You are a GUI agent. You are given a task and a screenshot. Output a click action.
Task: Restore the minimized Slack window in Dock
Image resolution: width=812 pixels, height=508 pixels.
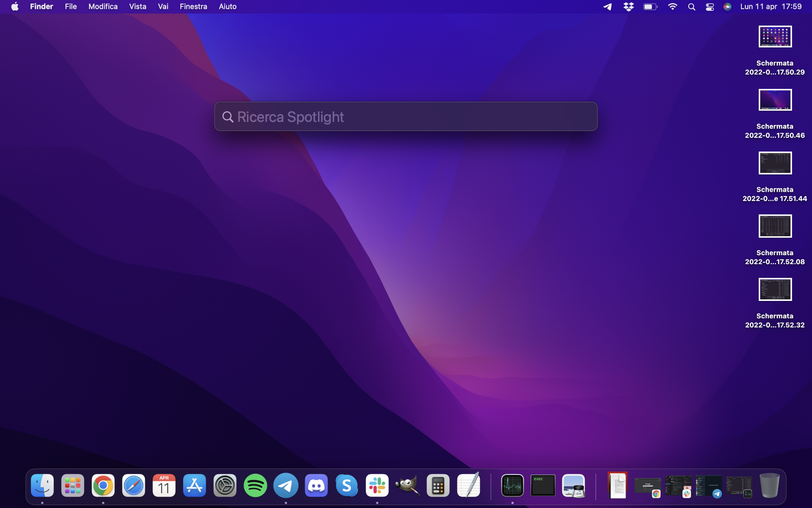point(678,486)
